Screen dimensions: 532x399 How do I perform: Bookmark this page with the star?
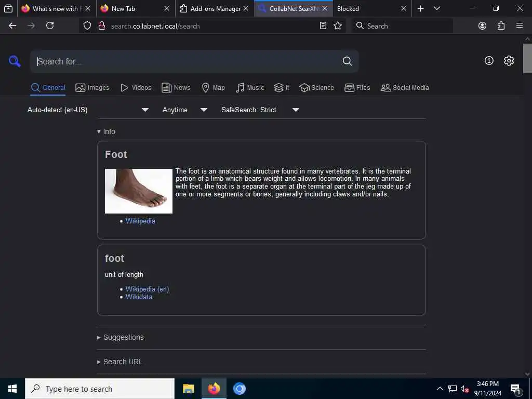tap(338, 26)
